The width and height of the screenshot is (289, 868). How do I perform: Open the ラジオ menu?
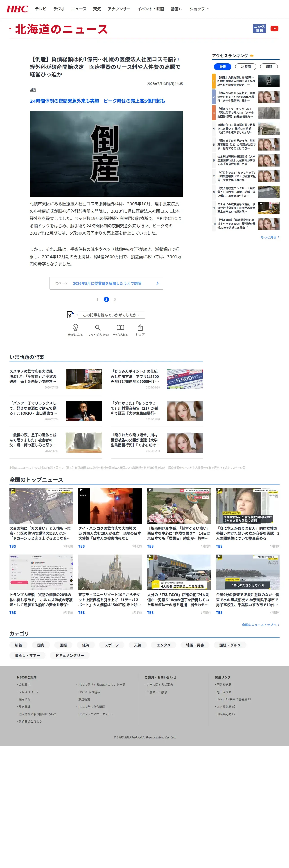(x=59, y=9)
